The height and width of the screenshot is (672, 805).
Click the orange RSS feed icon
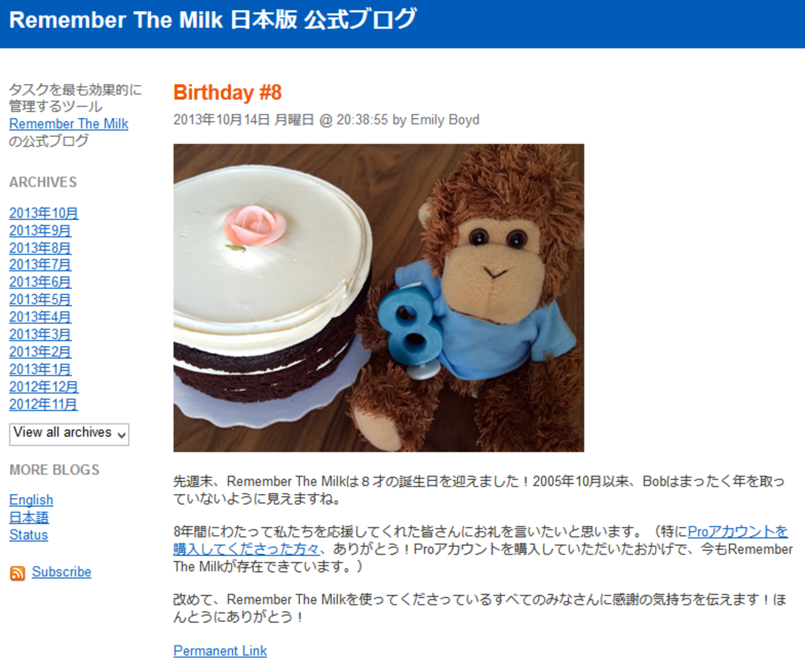17,573
